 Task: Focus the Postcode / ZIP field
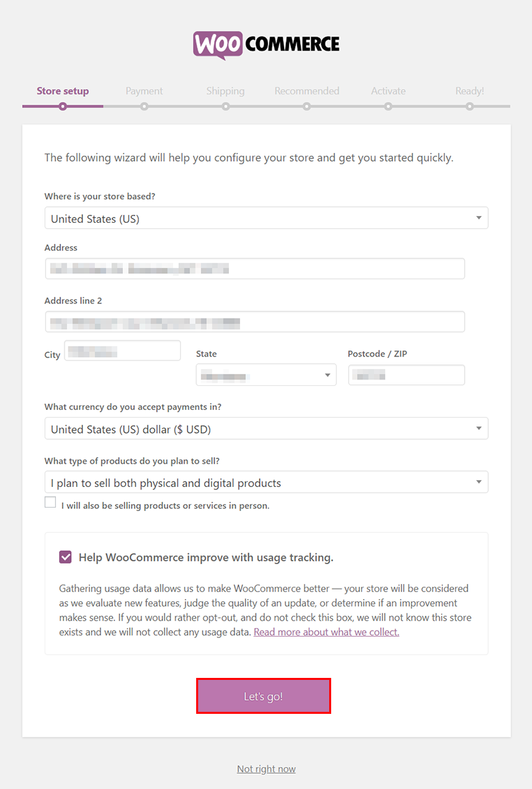point(406,375)
